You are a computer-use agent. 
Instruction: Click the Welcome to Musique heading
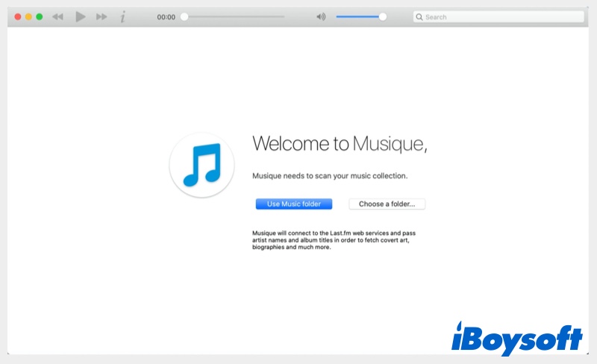(340, 143)
